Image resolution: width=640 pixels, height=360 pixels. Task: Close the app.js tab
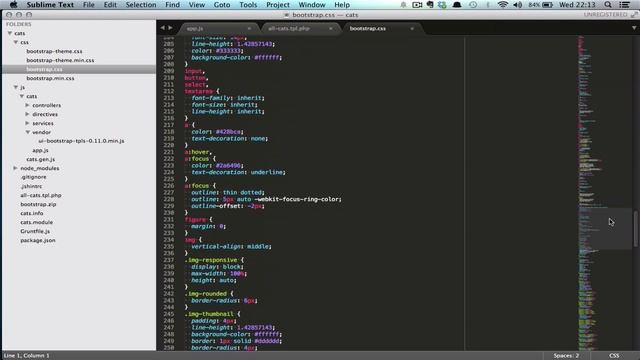[249, 29]
